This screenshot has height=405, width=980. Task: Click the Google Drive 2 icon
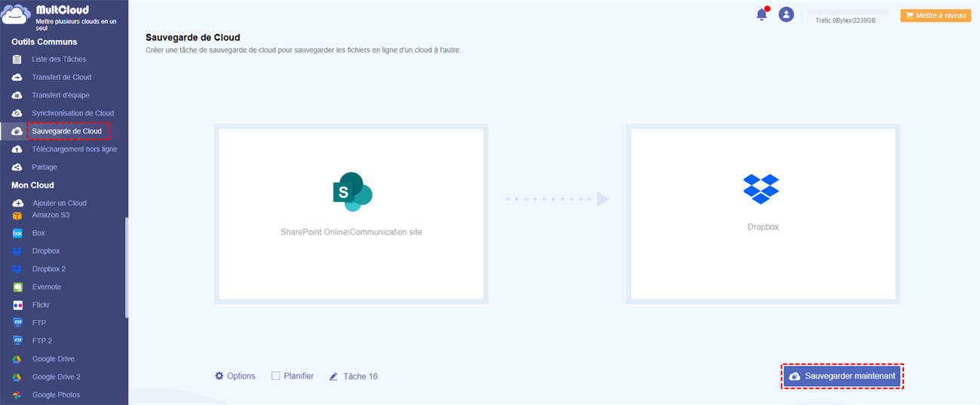tap(17, 377)
